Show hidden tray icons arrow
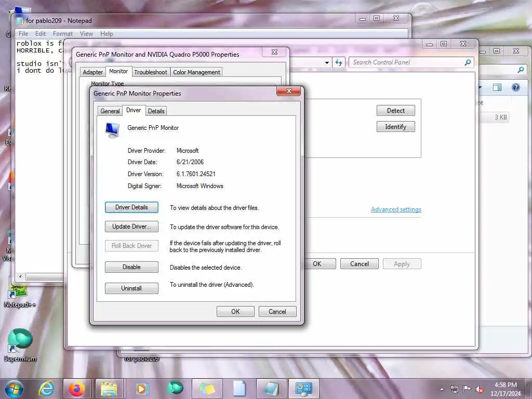532x399 pixels. pos(442,389)
